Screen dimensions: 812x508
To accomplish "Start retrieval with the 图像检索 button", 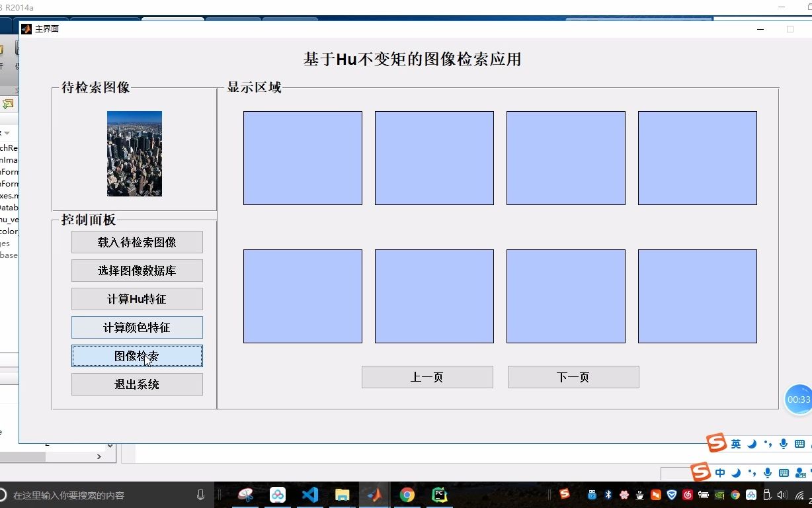I will tap(137, 356).
